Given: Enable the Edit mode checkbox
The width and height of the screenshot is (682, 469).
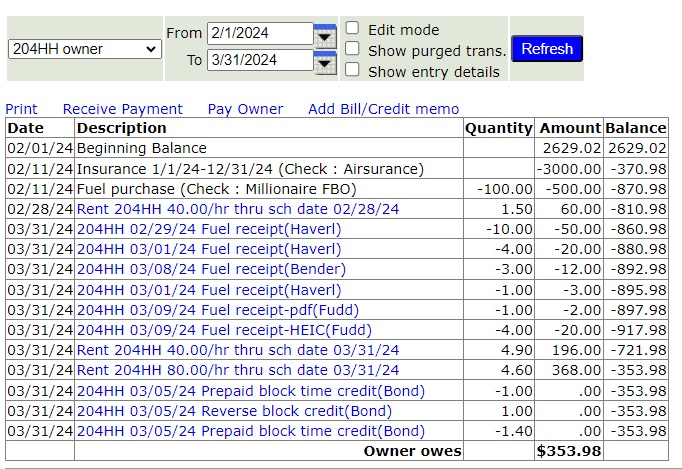Looking at the screenshot, I should point(352,28).
